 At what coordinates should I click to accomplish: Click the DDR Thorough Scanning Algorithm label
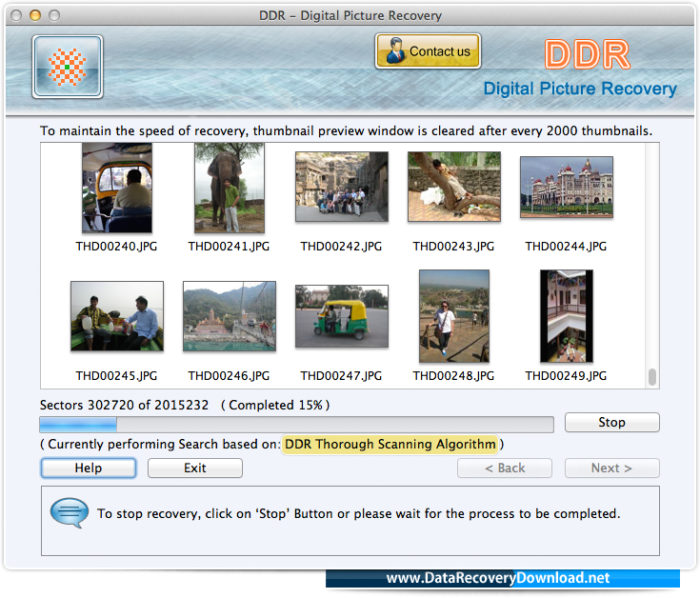click(390, 445)
